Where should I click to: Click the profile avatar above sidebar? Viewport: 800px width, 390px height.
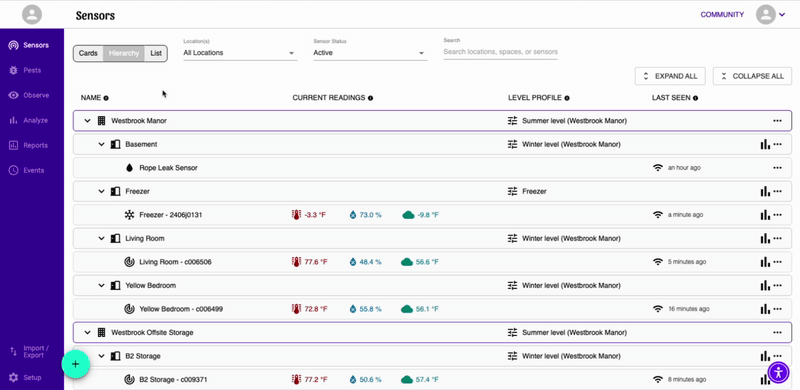click(32, 14)
